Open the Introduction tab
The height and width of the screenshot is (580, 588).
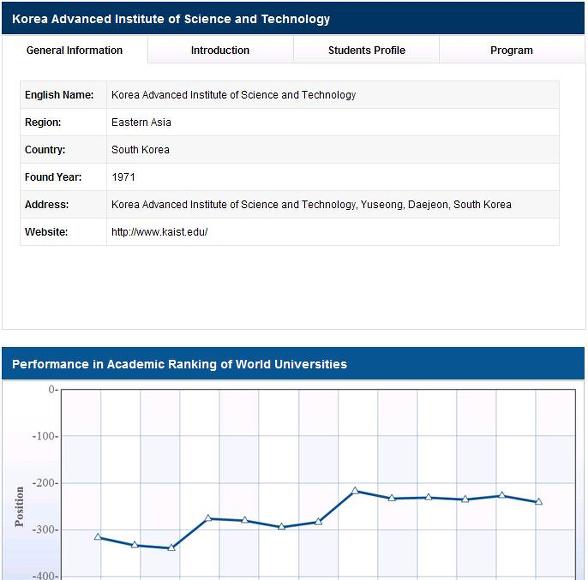pyautogui.click(x=220, y=50)
